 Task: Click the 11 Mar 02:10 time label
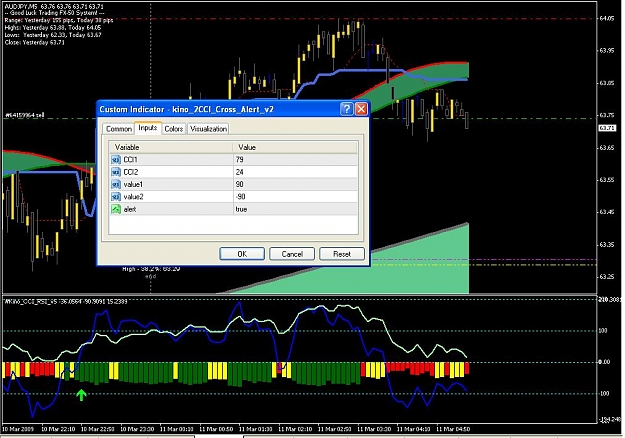(295, 429)
